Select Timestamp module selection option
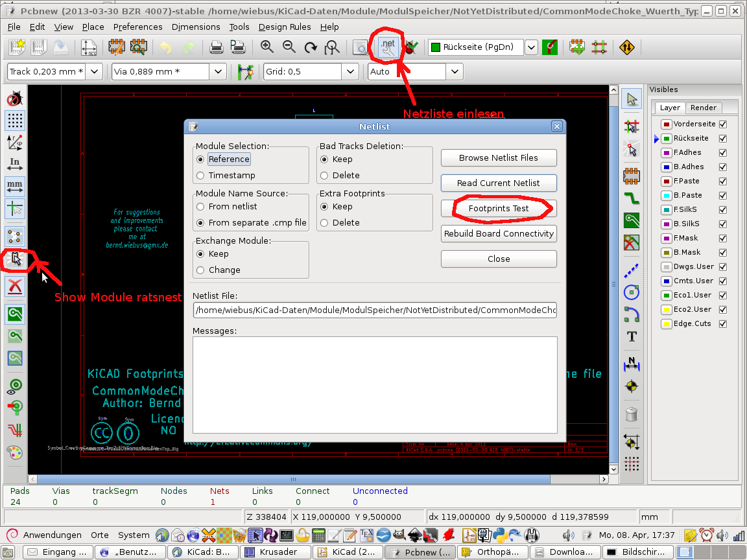The width and height of the screenshot is (747, 560). click(226, 175)
